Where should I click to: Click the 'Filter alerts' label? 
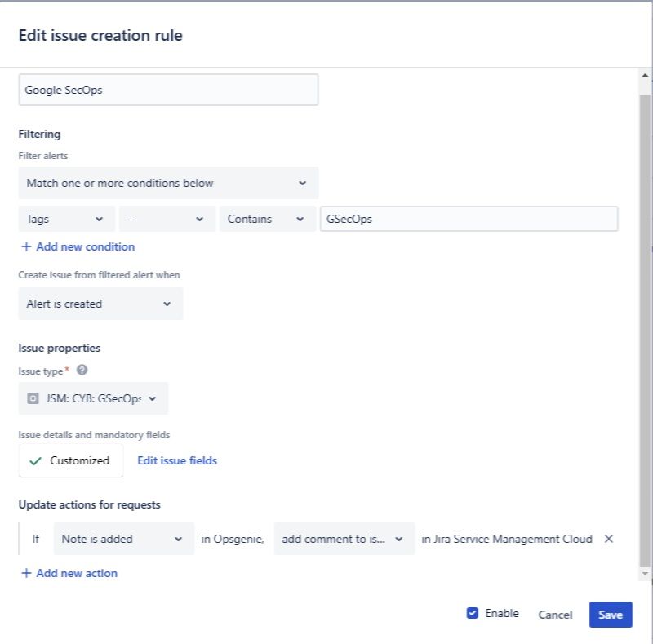[x=43, y=156]
